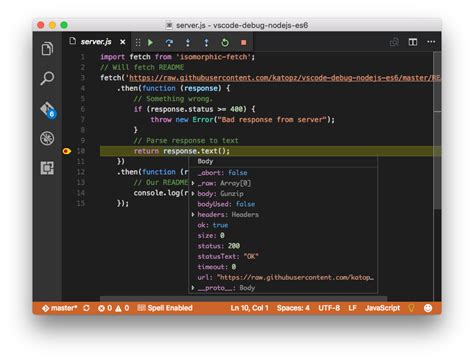Screen dimensions: 474x361
Task: Click the open changes icon in editor title
Action: pyautogui.click(x=394, y=42)
